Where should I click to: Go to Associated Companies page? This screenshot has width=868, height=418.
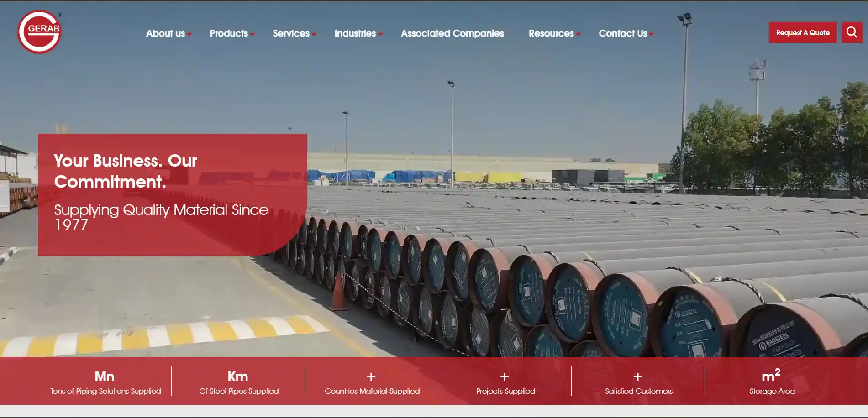(452, 33)
